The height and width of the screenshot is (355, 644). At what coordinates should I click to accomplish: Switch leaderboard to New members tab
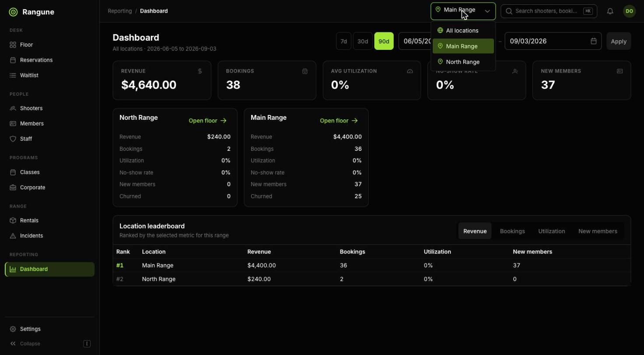(x=598, y=231)
